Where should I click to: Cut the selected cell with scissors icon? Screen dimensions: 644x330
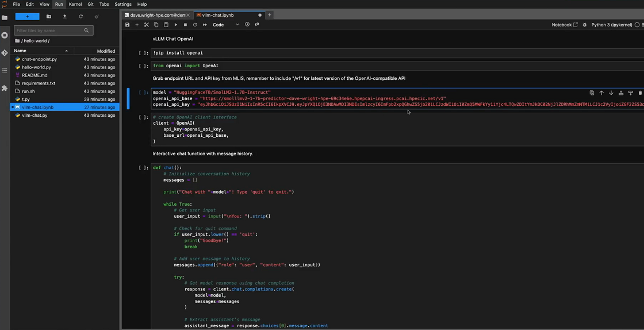(x=146, y=25)
